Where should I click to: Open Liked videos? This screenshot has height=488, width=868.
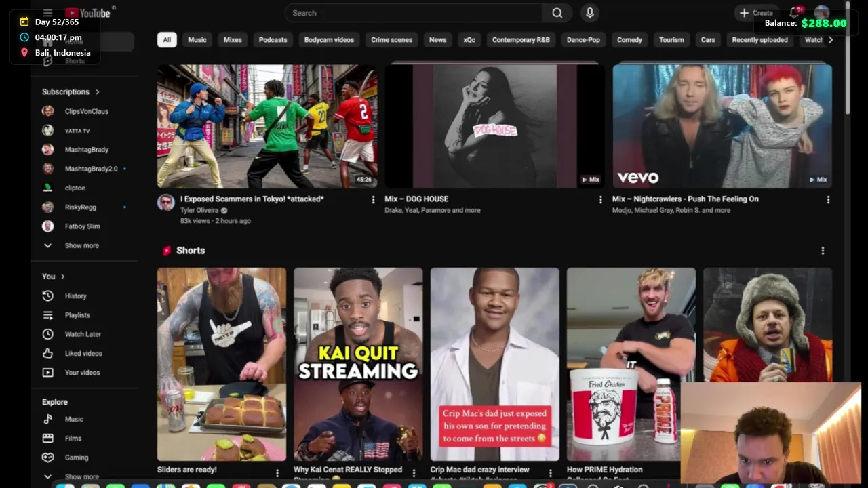[83, 353]
